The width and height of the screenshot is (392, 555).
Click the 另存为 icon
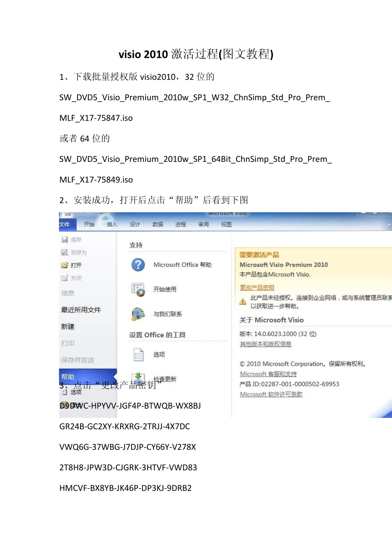[65, 252]
